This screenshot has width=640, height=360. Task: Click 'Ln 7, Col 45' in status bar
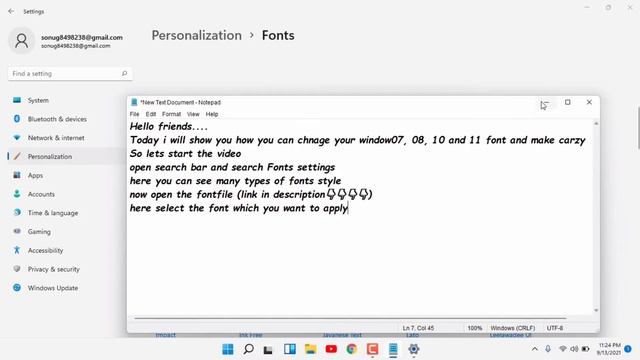pos(418,328)
